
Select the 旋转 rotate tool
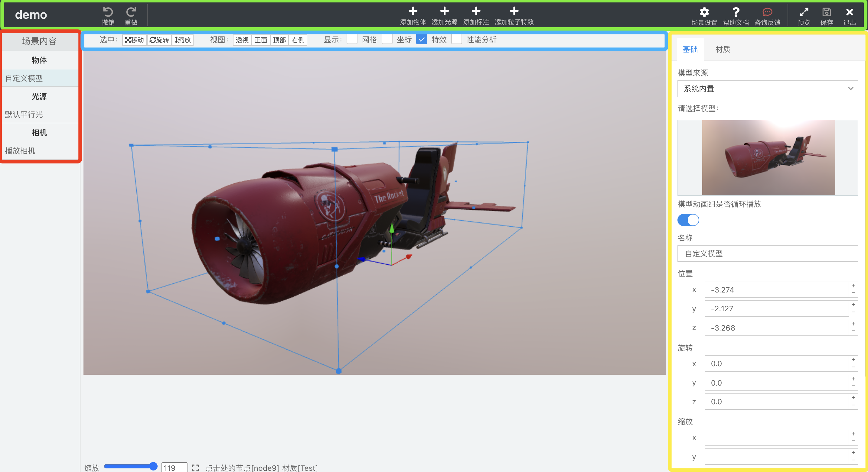[159, 40]
